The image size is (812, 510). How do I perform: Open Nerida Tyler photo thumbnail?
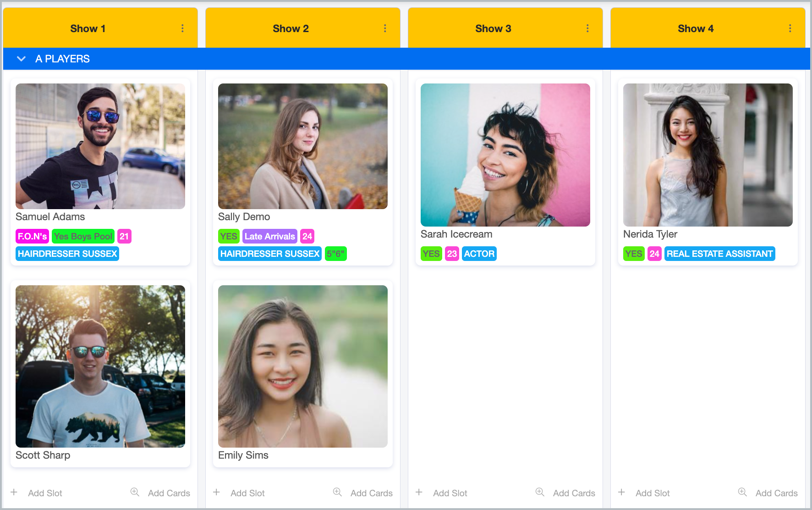coord(708,155)
